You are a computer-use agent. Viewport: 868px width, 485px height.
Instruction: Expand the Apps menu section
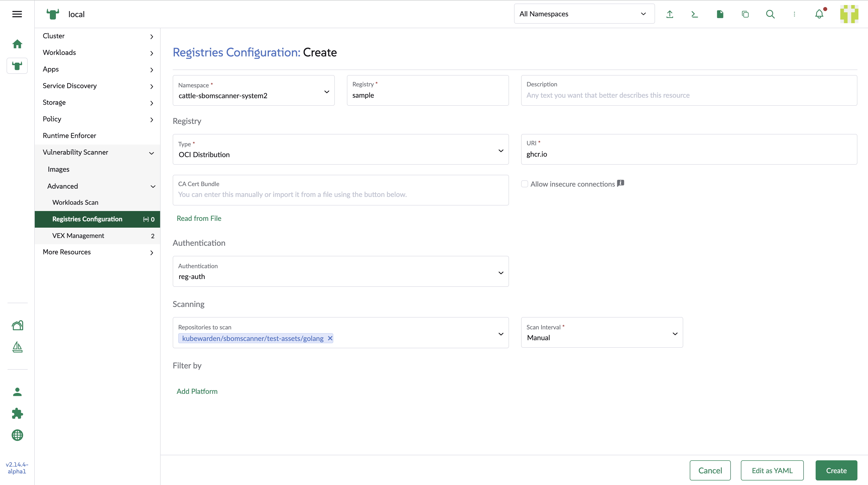pos(97,69)
